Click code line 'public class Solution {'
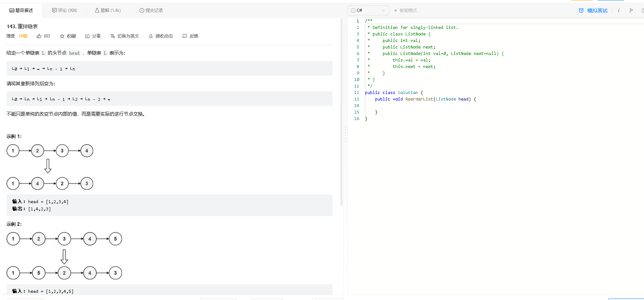Screen dimensions: 644x300 click(x=394, y=93)
